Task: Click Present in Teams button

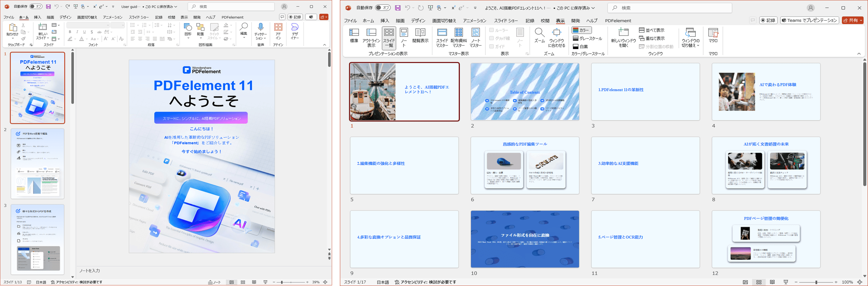Action: [x=809, y=20]
